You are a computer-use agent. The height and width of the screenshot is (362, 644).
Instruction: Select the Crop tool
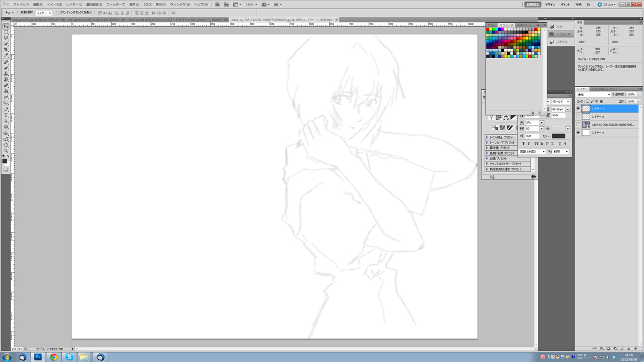pos(6,50)
